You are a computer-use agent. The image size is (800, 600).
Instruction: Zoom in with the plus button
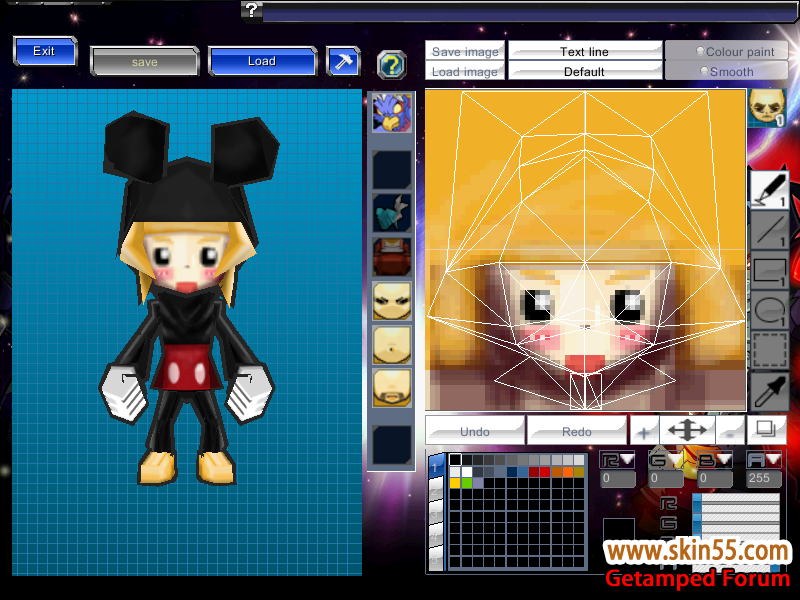click(644, 432)
